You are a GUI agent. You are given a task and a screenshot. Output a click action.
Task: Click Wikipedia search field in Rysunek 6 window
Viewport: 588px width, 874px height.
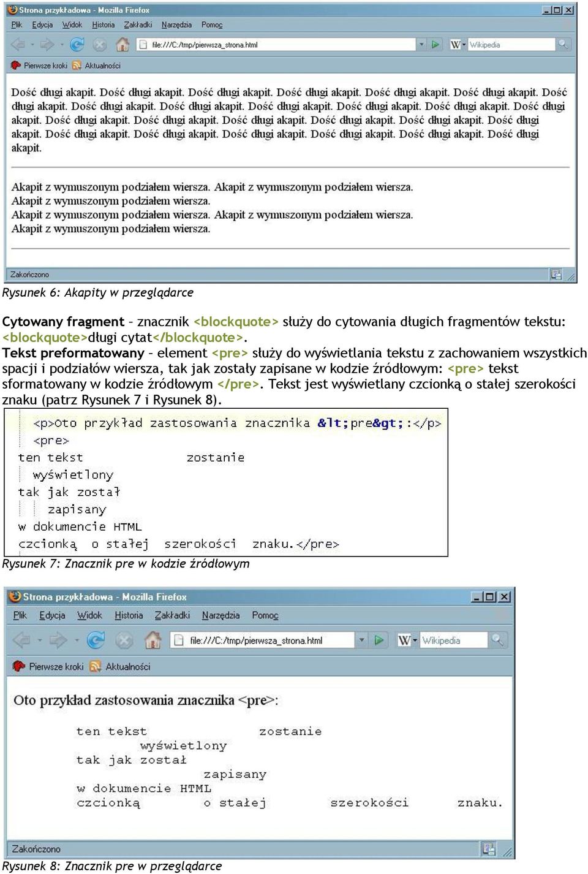pos(511,45)
